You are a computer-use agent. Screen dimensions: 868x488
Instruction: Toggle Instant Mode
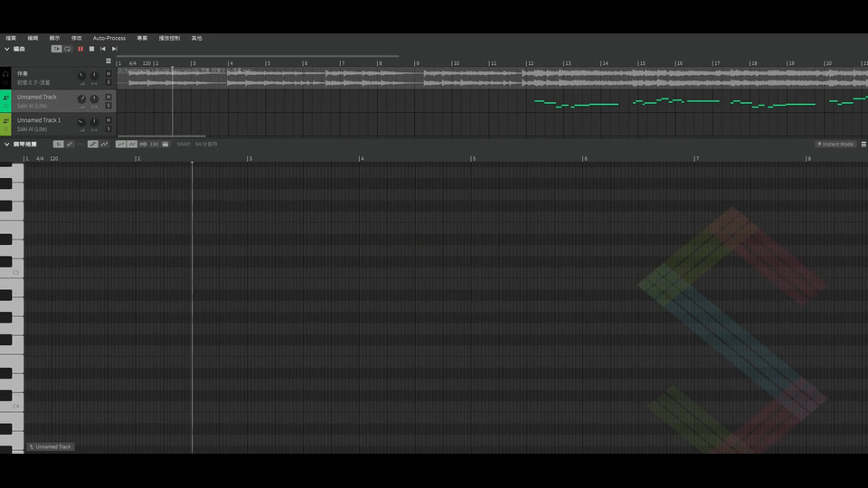835,144
